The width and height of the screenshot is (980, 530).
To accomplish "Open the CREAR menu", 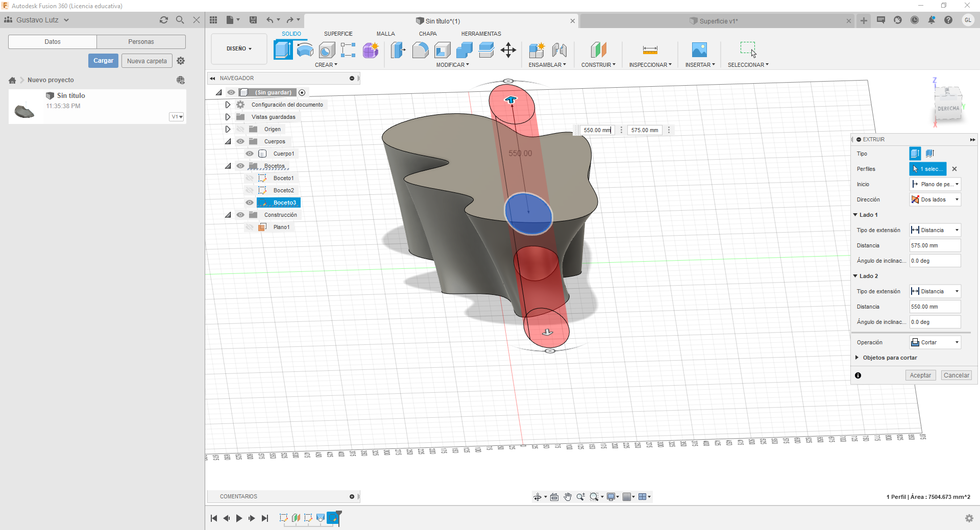I will pos(326,65).
